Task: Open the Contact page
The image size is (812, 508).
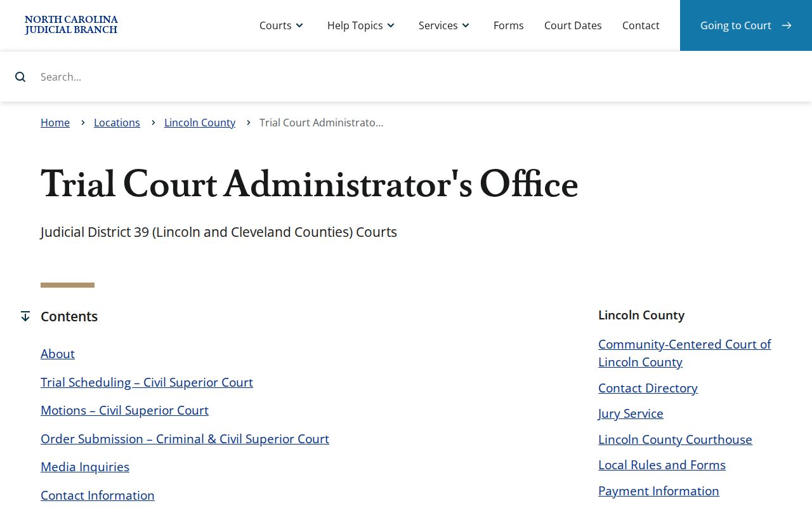Action: (641, 25)
